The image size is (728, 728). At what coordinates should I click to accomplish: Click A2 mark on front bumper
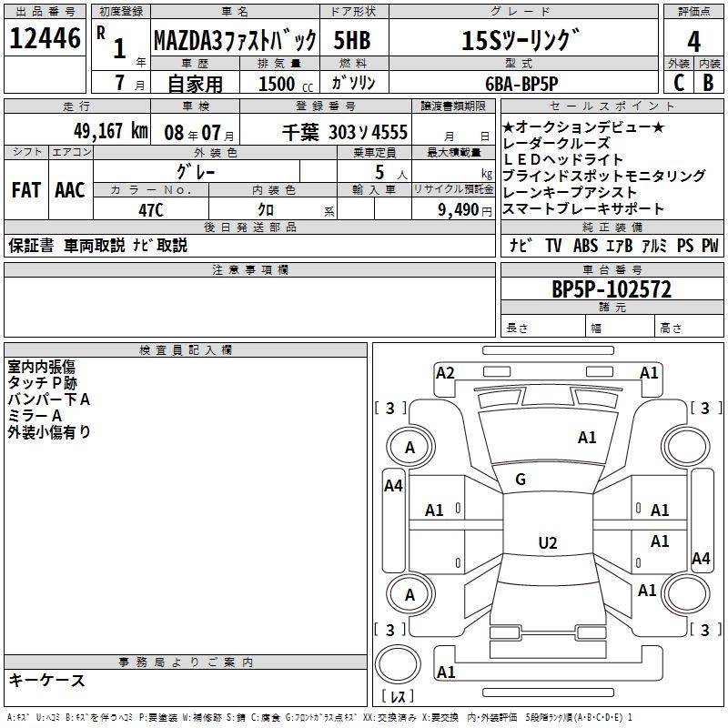[445, 373]
